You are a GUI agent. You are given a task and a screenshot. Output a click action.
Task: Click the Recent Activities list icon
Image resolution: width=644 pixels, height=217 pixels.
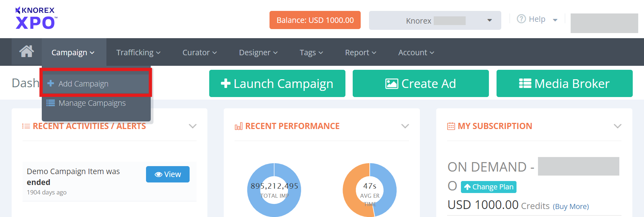point(26,126)
